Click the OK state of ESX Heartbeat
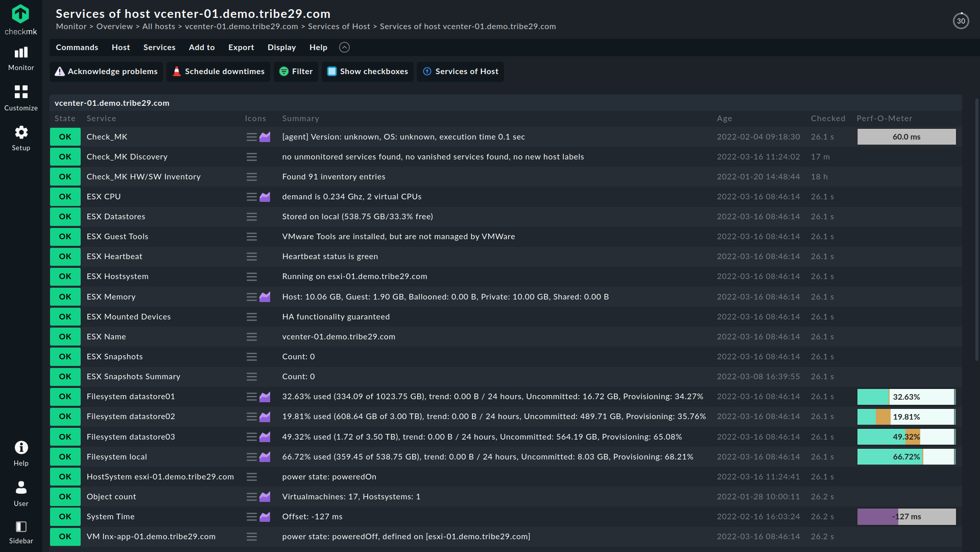The width and height of the screenshot is (980, 552). (x=65, y=257)
